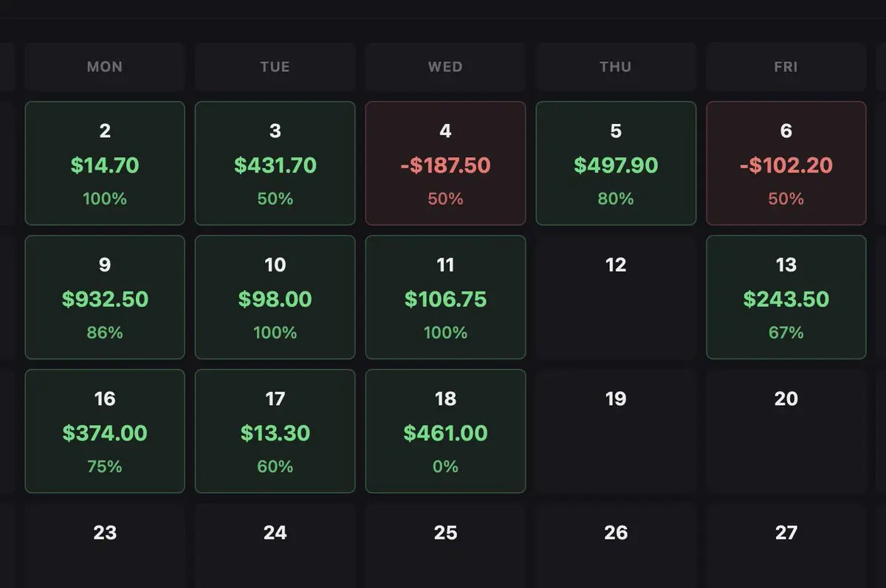
Task: Click the THU column header
Action: click(x=616, y=66)
